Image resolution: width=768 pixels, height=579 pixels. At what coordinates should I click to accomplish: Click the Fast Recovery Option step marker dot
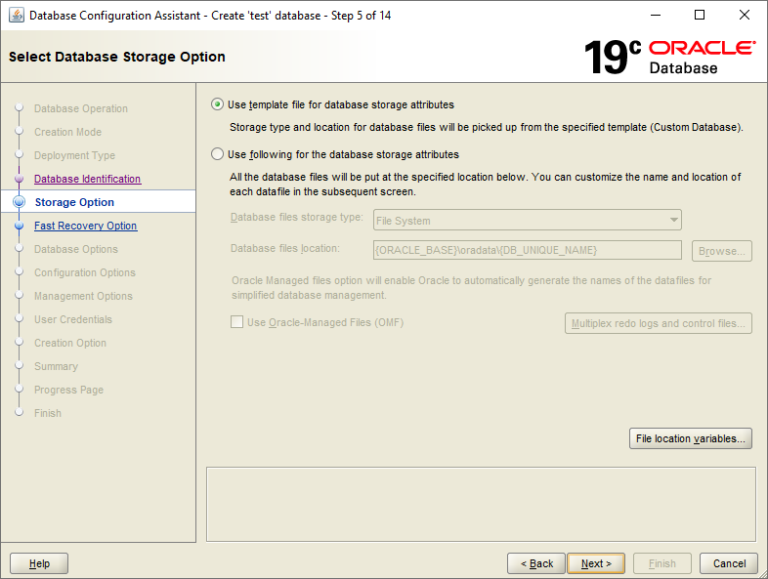pos(19,226)
